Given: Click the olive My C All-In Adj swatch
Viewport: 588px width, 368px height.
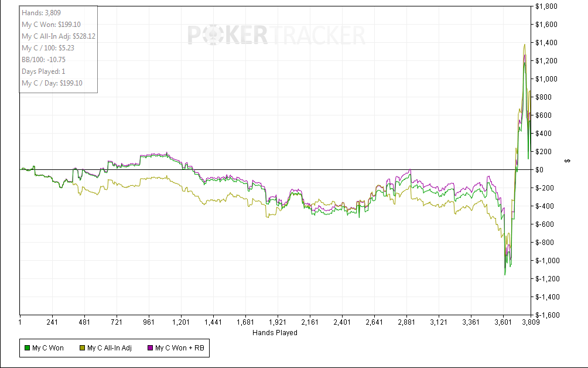Looking at the screenshot, I should pos(82,348).
